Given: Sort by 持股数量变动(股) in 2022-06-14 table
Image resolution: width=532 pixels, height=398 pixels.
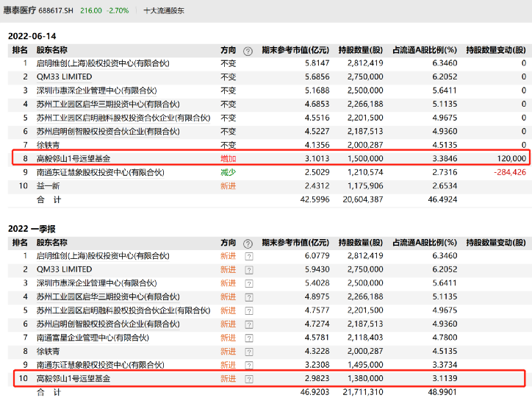Looking at the screenshot, I should click(496, 51).
